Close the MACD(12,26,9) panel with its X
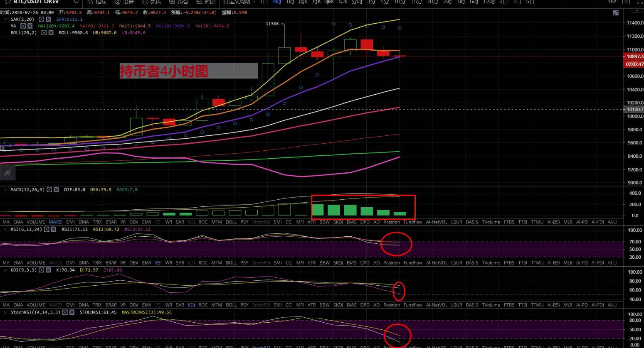644x348 pixels. click(56, 189)
